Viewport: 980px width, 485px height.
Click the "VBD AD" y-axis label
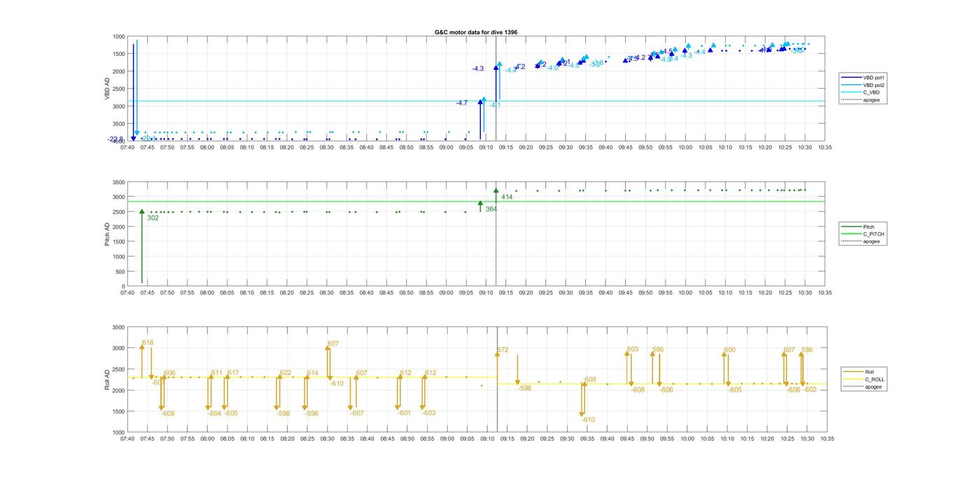(x=107, y=88)
